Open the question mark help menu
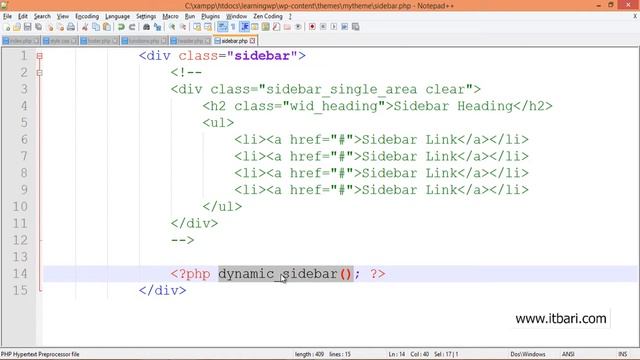The height and width of the screenshot is (360, 640). (x=290, y=16)
